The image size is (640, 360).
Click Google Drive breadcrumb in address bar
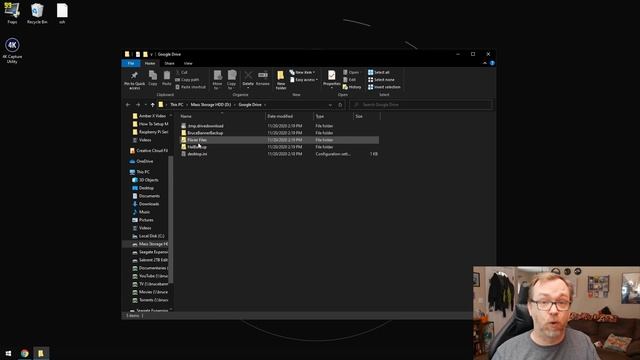click(x=250, y=105)
